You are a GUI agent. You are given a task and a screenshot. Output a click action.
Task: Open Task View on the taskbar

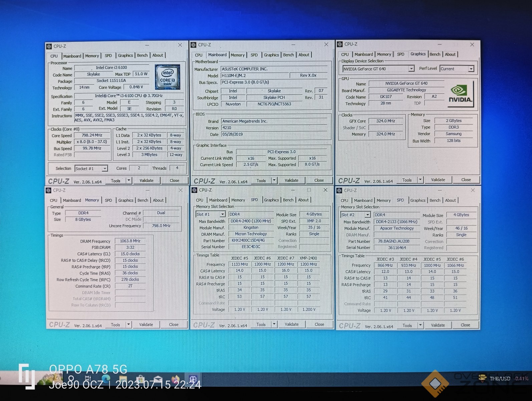(x=88, y=379)
